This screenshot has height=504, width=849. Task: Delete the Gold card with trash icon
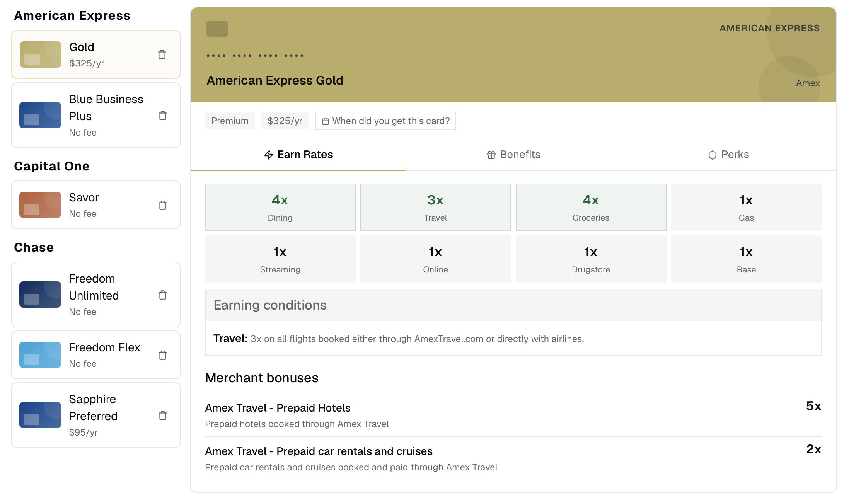point(162,54)
